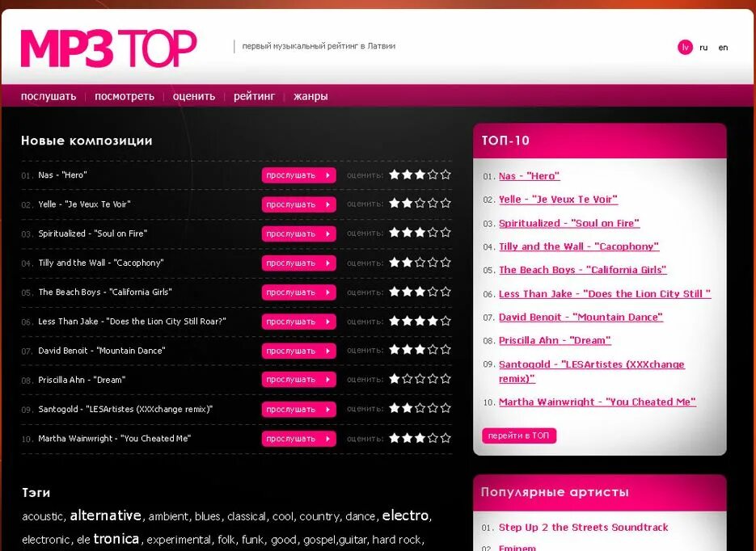Play Yelle - Je Veux Te Voir

click(x=298, y=204)
